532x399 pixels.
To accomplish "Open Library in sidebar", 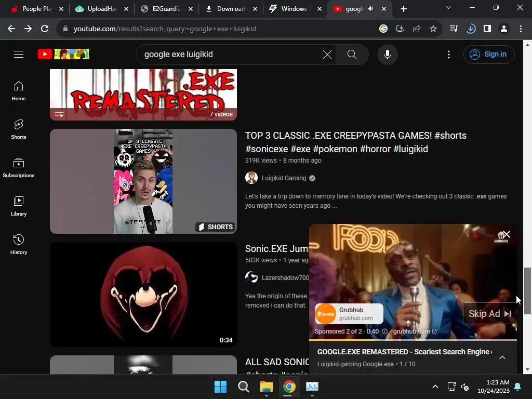I will (19, 206).
